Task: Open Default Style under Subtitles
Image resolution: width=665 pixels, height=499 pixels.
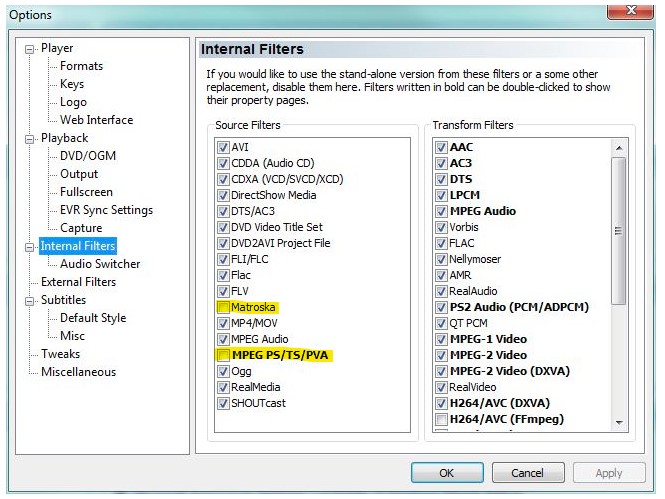Action: click(x=93, y=318)
